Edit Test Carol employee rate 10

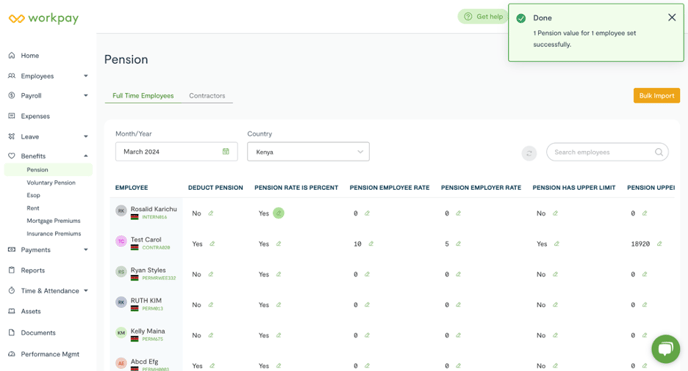pyautogui.click(x=371, y=244)
